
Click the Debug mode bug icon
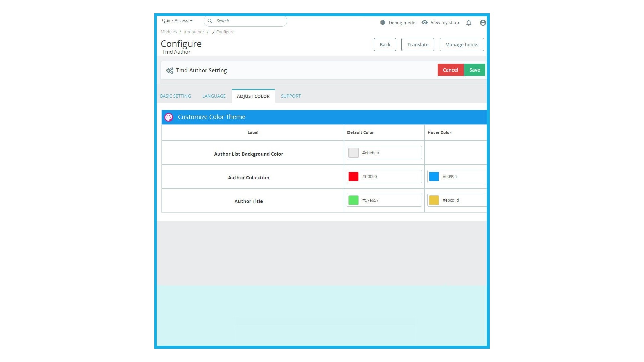(x=383, y=22)
